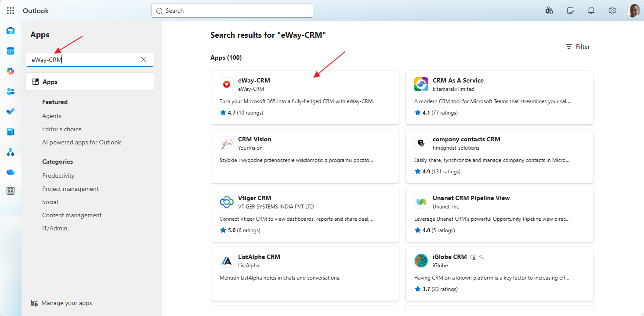Click the Unanet, Inc publisher name
Viewport: 644px width, 316px height.
446,207
